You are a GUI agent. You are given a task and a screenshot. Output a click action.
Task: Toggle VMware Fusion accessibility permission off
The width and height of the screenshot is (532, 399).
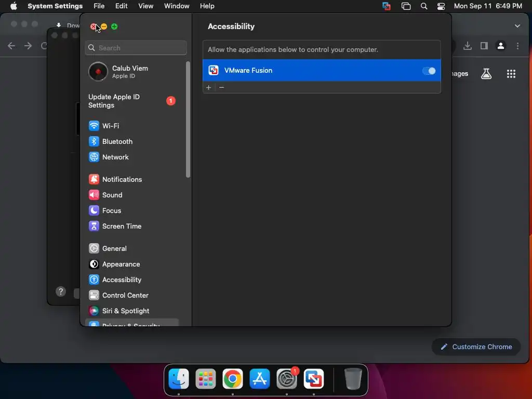[429, 71]
